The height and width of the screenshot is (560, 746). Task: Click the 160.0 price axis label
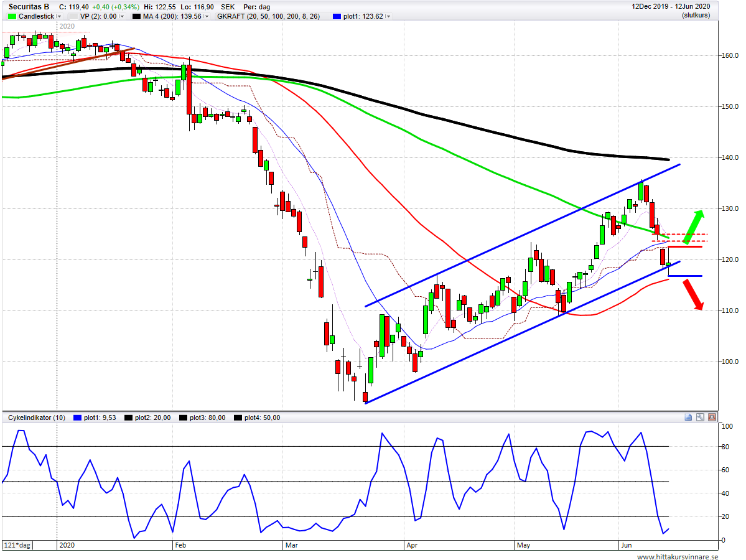(730, 55)
